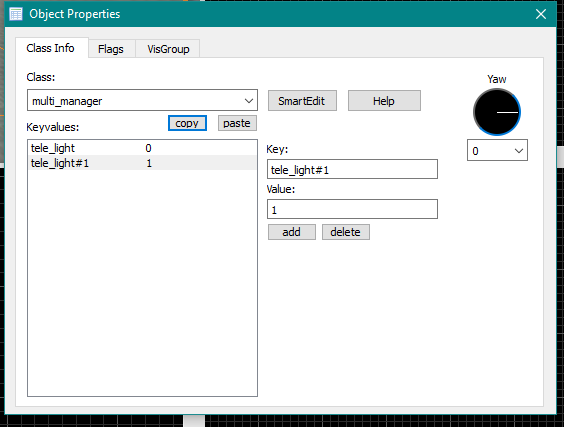The width and height of the screenshot is (564, 427).
Task: Paste keyvalues into the list
Action: click(237, 123)
